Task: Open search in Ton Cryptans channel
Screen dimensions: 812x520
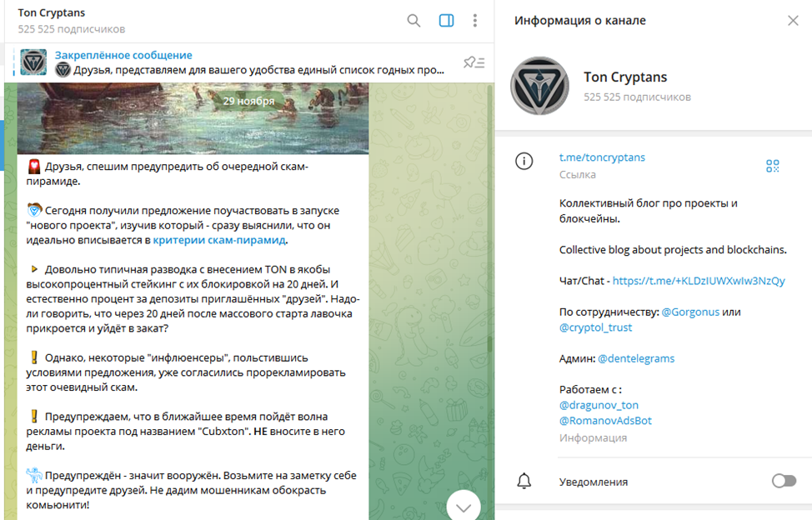Action: [414, 21]
